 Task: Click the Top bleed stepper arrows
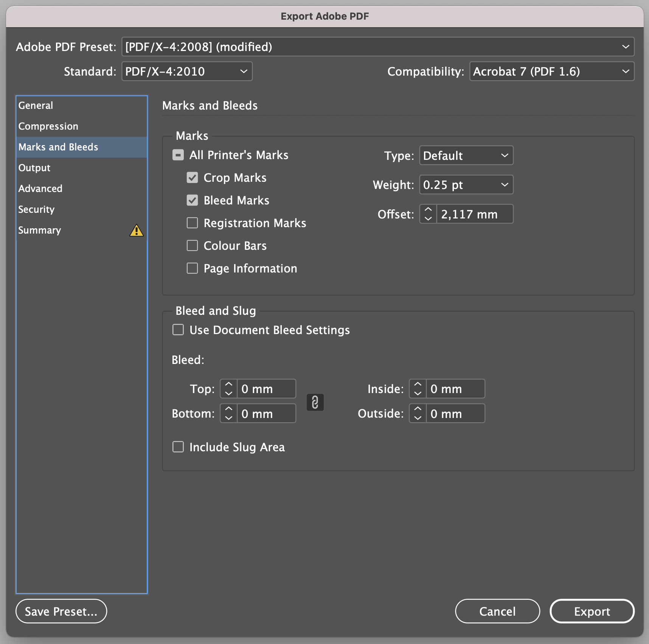coord(229,389)
